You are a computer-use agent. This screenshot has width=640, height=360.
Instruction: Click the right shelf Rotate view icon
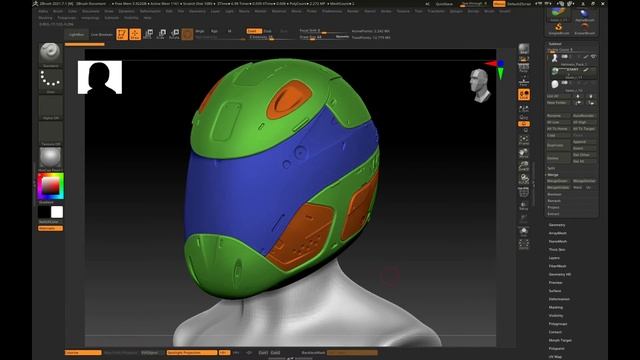click(x=524, y=179)
